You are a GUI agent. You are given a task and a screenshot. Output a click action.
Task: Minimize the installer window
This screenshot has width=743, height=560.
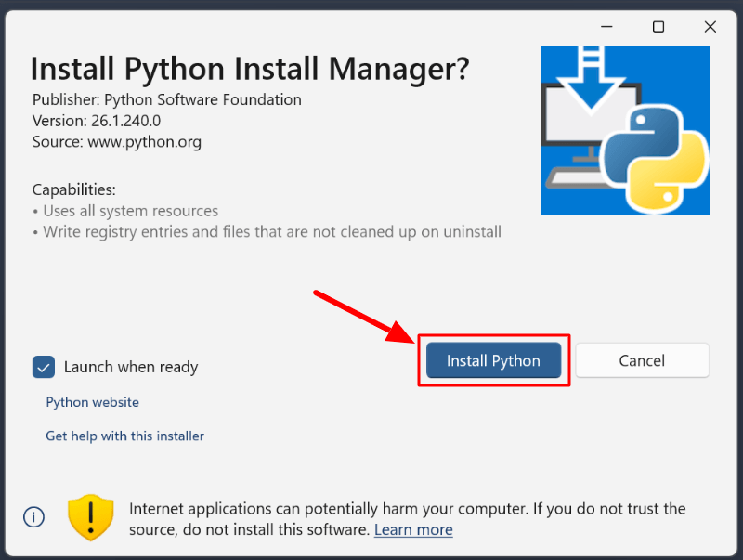tap(606, 27)
